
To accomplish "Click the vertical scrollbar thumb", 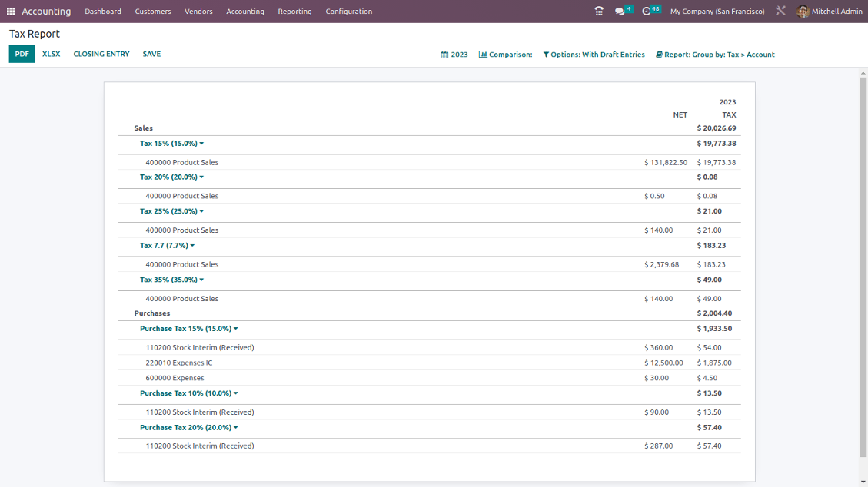I will 863,267.
